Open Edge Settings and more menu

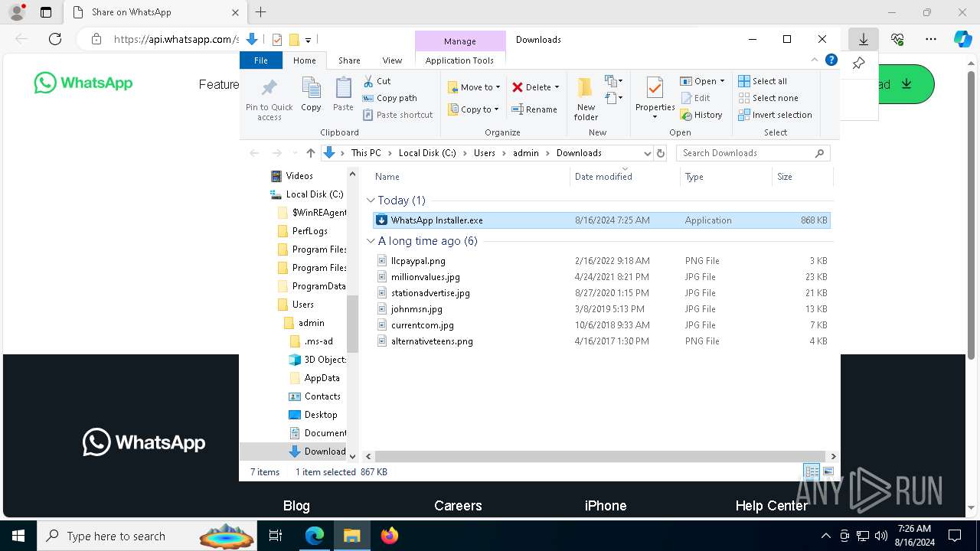coord(931,39)
